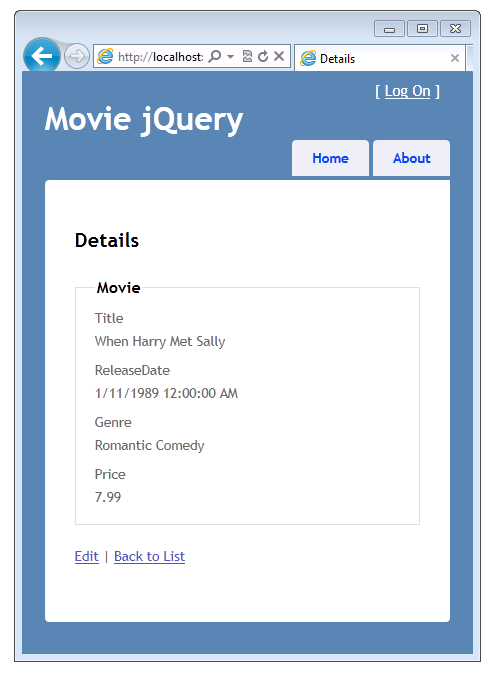Toggle the compatibility view icon
Image resolution: width=492 pixels, height=679 pixels.
point(247,56)
